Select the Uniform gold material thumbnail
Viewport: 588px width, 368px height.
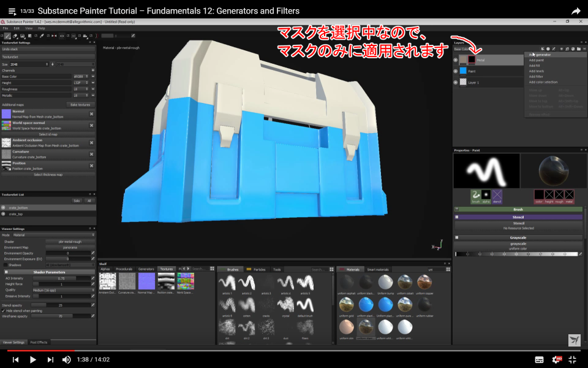(346, 305)
